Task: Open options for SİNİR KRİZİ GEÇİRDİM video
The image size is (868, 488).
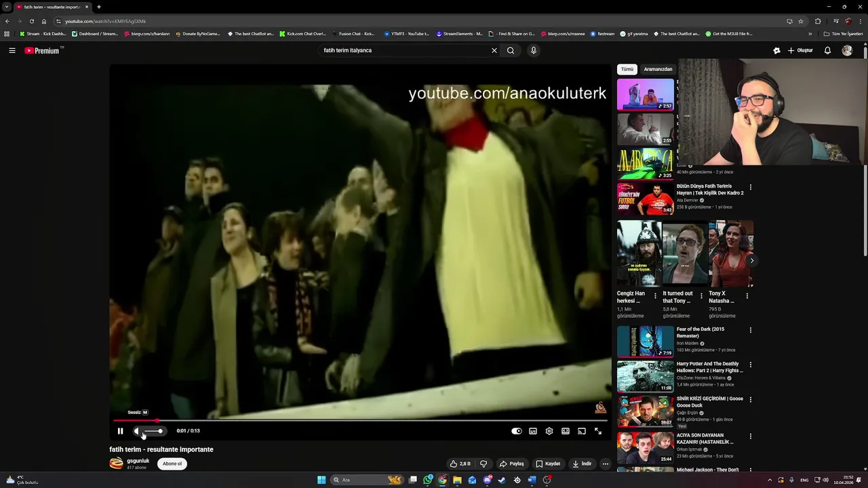Action: (750, 399)
